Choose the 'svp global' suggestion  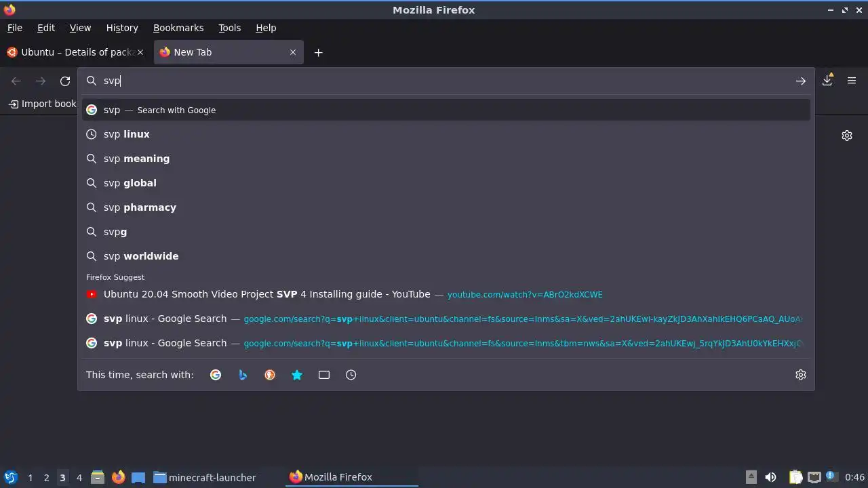pos(446,183)
